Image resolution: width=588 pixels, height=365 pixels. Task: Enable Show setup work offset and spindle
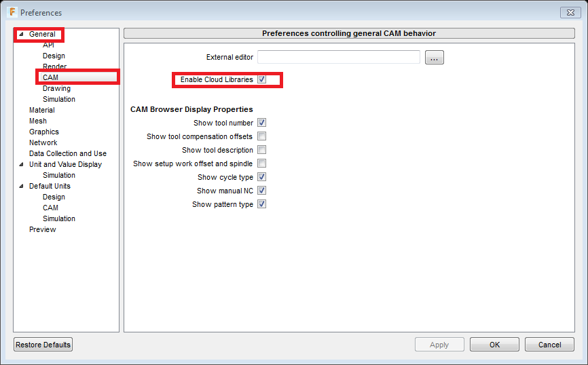(x=262, y=164)
